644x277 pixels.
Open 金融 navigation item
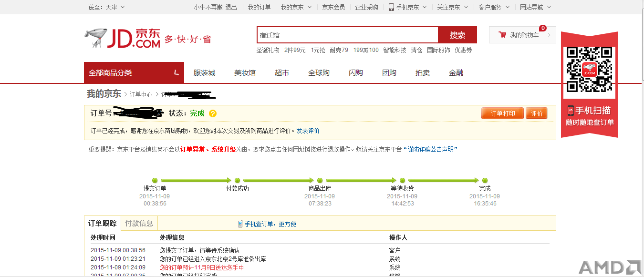[x=456, y=73]
